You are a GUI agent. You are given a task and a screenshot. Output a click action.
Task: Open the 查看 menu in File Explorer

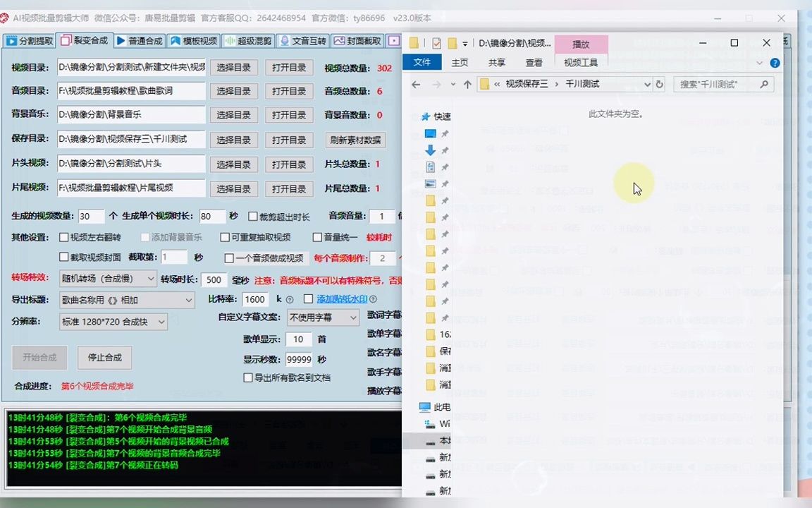pyautogui.click(x=534, y=63)
